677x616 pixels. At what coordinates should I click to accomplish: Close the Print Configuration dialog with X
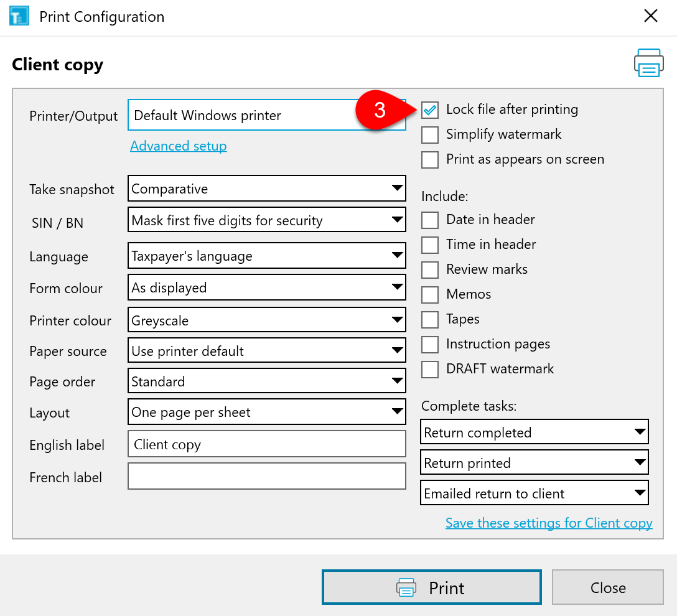pos(650,16)
